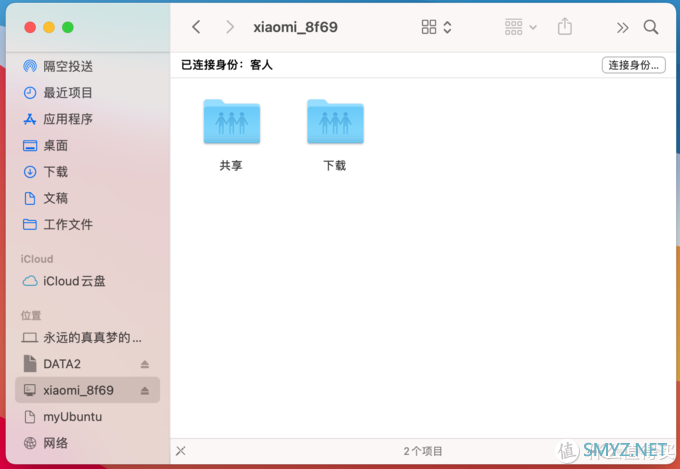The image size is (680, 469).
Task: Switch view using the icon grid button
Action: [x=428, y=27]
